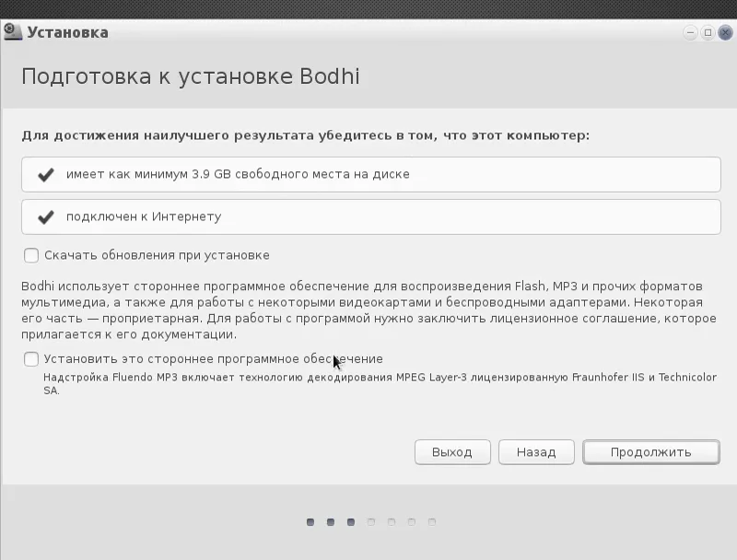
Task: Click the checkmark icon beside 'подключен к Интернету'
Action: point(46,217)
